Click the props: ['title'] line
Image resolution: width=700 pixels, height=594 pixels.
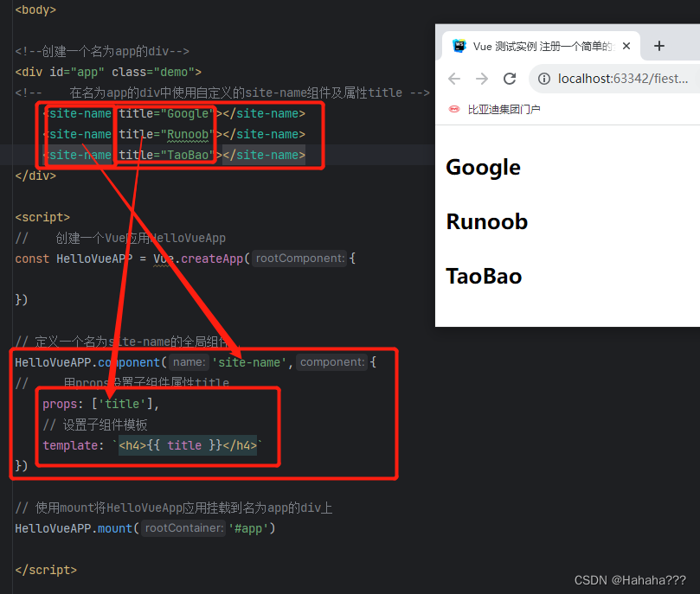[101, 404]
